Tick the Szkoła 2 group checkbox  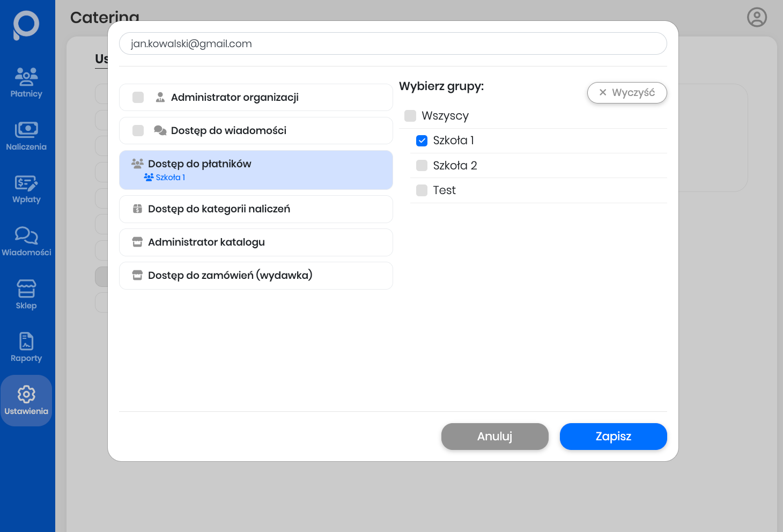tap(422, 166)
